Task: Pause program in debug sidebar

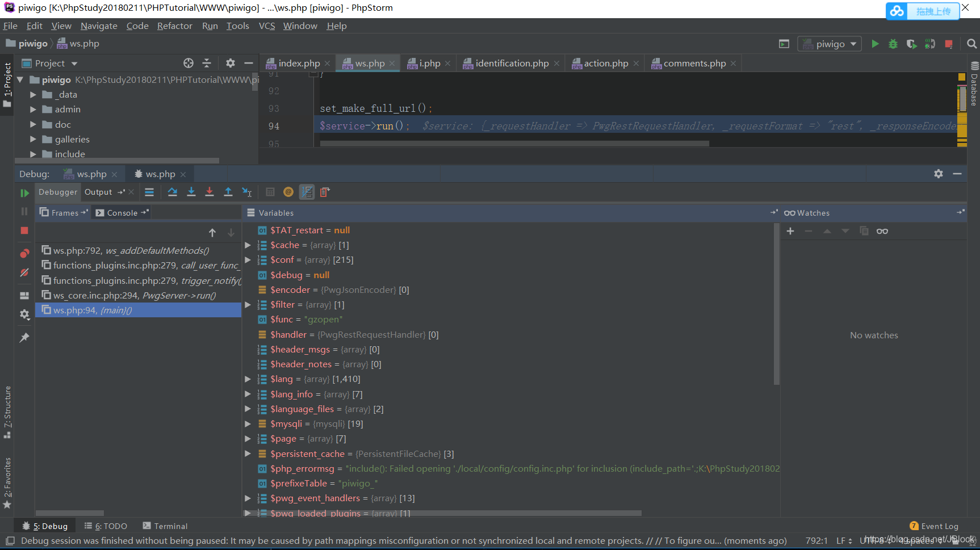Action: pyautogui.click(x=24, y=211)
